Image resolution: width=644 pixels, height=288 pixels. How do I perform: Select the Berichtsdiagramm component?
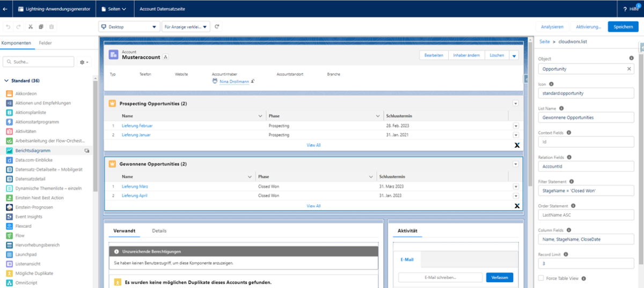(33, 151)
